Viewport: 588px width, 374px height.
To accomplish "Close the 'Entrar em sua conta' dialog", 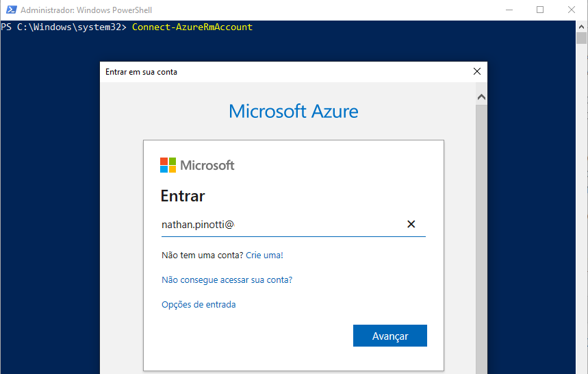I will [477, 71].
